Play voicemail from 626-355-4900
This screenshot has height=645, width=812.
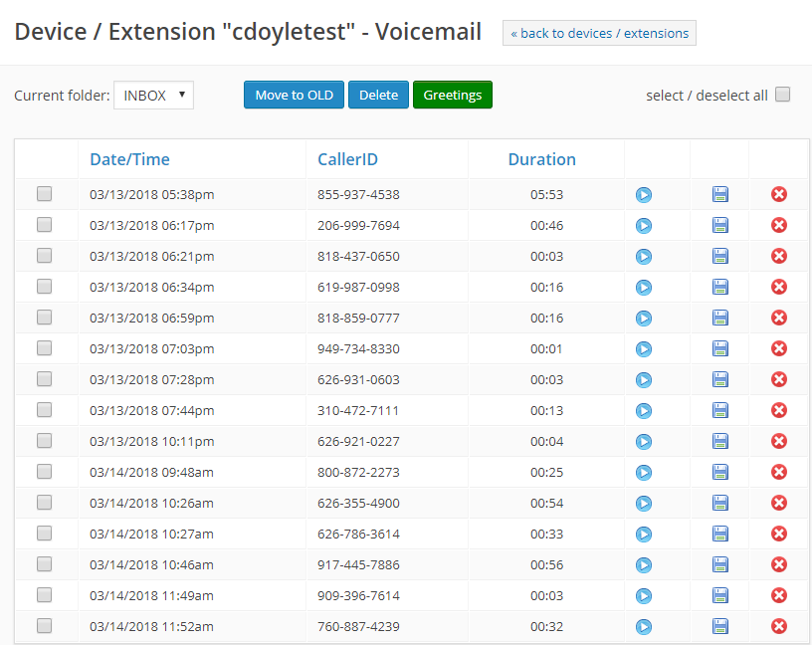point(643,504)
